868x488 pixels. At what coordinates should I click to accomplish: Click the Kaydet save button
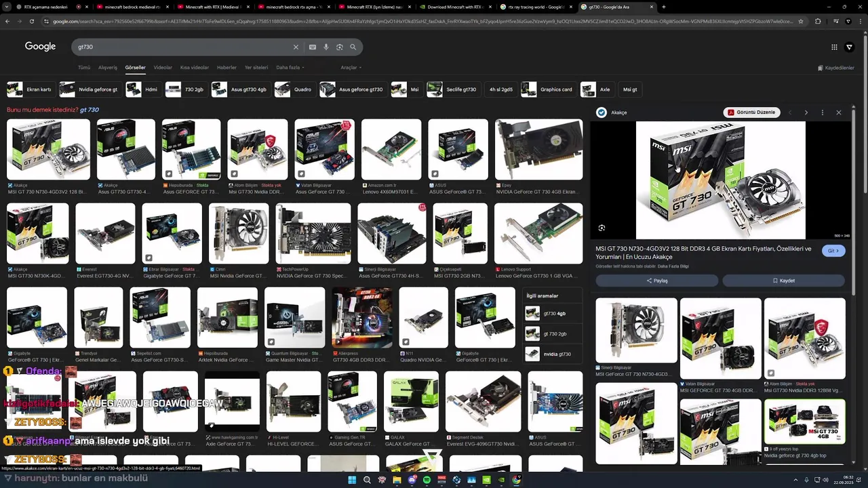click(783, 281)
